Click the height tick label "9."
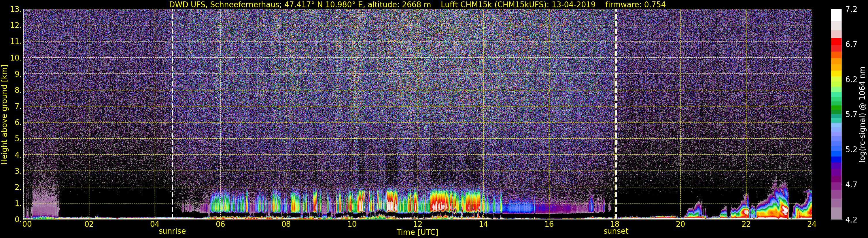Image resolution: width=868 pixels, height=238 pixels. click(18, 74)
